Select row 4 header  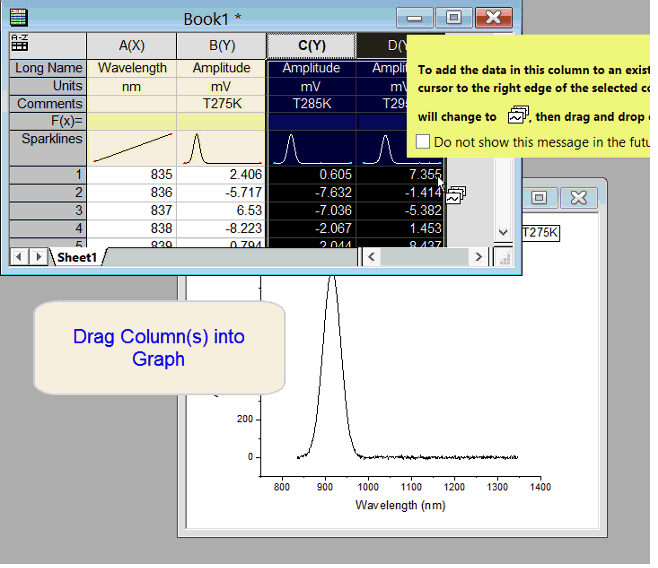click(48, 229)
